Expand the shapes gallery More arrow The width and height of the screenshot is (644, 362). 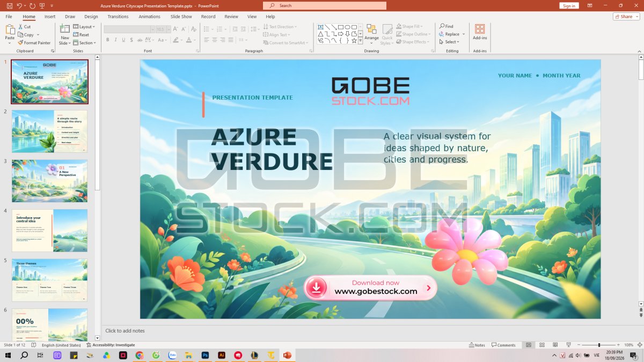(361, 41)
